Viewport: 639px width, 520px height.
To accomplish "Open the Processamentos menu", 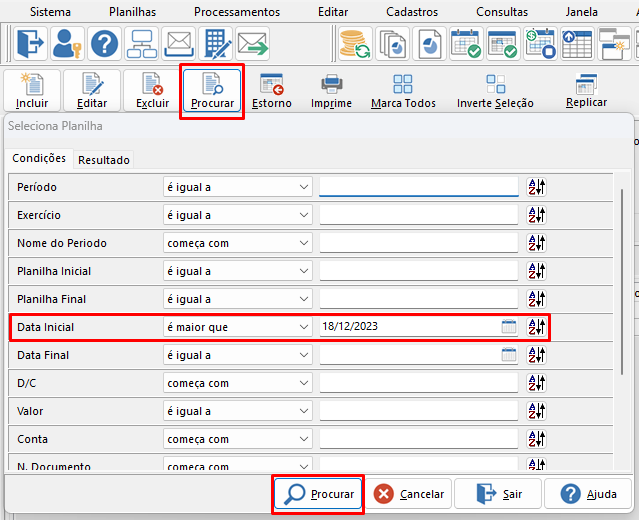I will pos(237,12).
